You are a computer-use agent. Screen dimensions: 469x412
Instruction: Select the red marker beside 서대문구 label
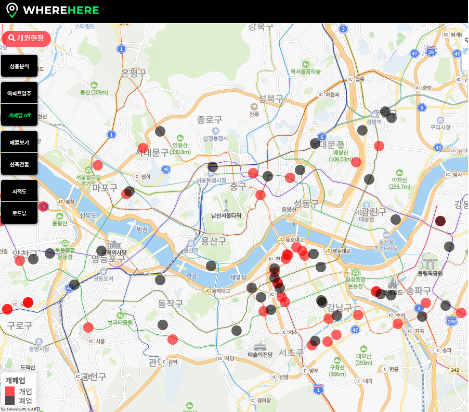pos(143,148)
